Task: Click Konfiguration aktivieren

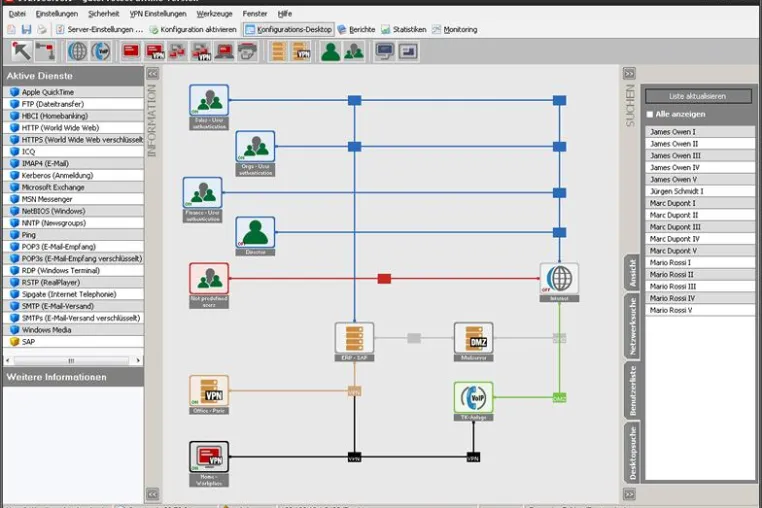Action: tap(193, 30)
